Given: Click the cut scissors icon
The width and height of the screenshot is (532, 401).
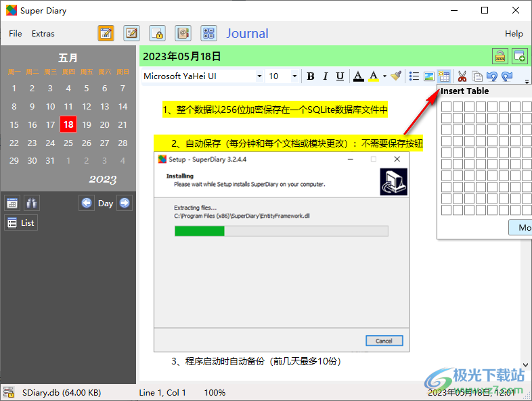Looking at the screenshot, I should tap(462, 76).
